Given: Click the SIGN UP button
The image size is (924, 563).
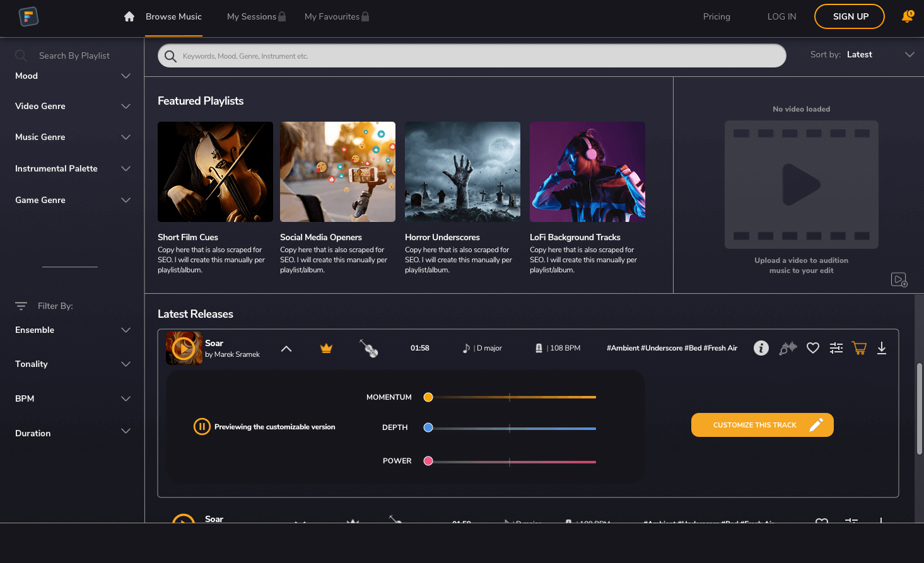Looking at the screenshot, I should [x=850, y=16].
